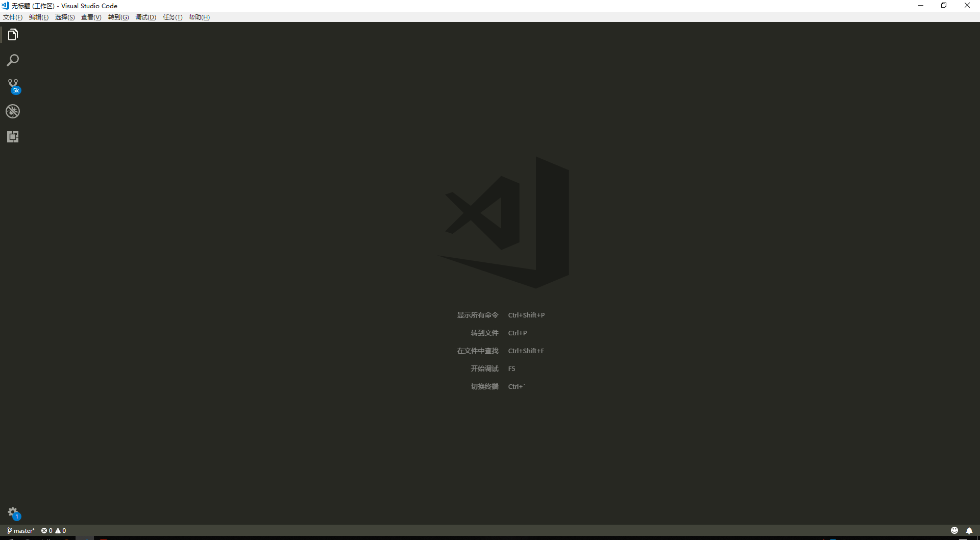980x540 pixels.
Task: Open the 调试(D) menu
Action: (x=145, y=17)
